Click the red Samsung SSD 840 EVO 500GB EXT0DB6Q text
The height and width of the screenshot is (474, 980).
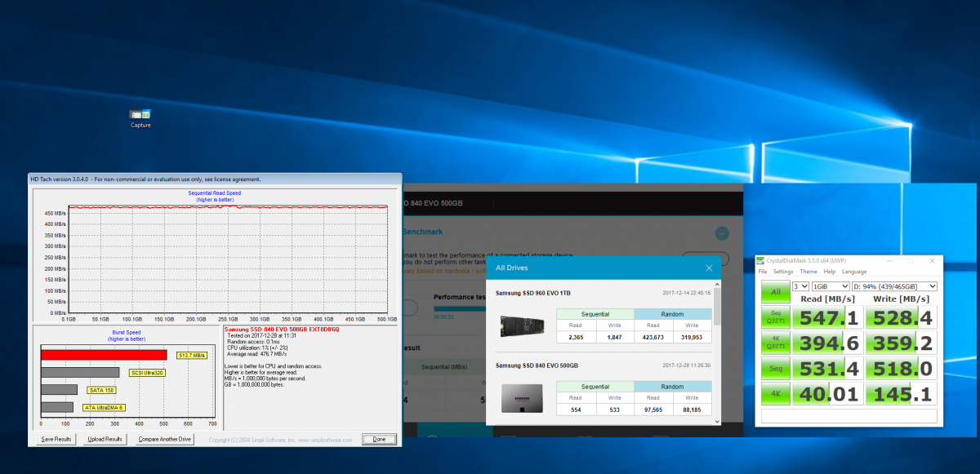pyautogui.click(x=281, y=329)
